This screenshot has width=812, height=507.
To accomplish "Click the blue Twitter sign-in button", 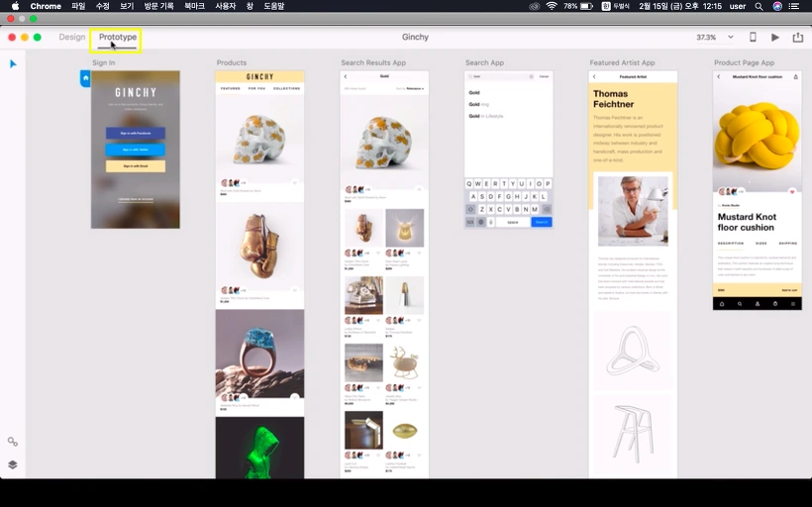I will tap(136, 150).
